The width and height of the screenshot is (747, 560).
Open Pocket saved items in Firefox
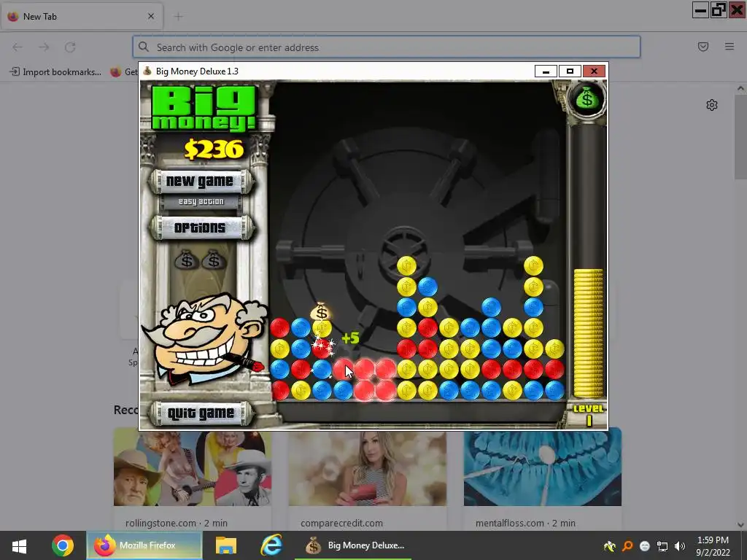703,47
